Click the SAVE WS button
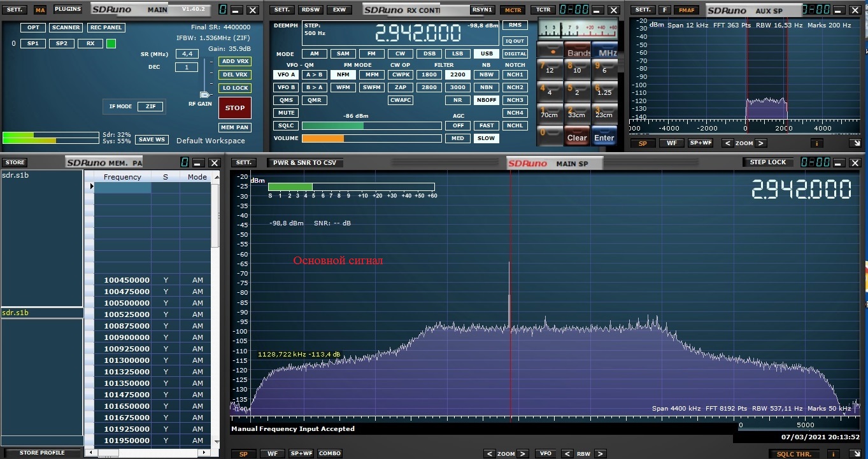 coord(152,139)
